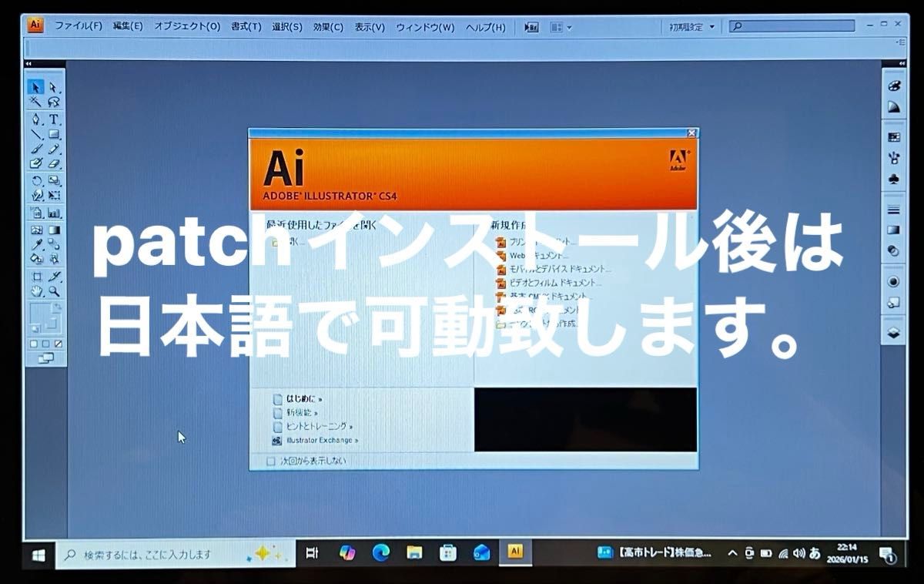Open the Graphic Styles panel icon

click(x=893, y=302)
